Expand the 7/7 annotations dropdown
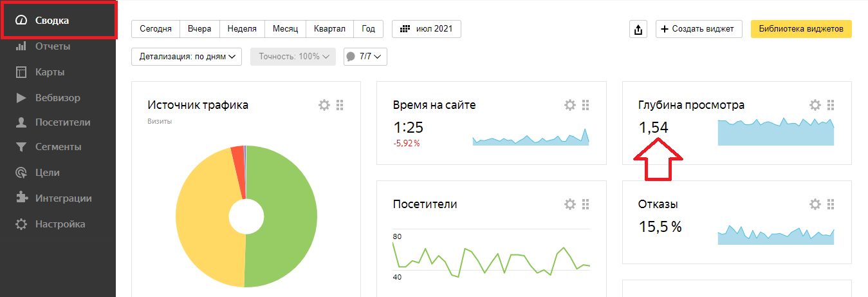This screenshot has width=868, height=297. pyautogui.click(x=365, y=57)
